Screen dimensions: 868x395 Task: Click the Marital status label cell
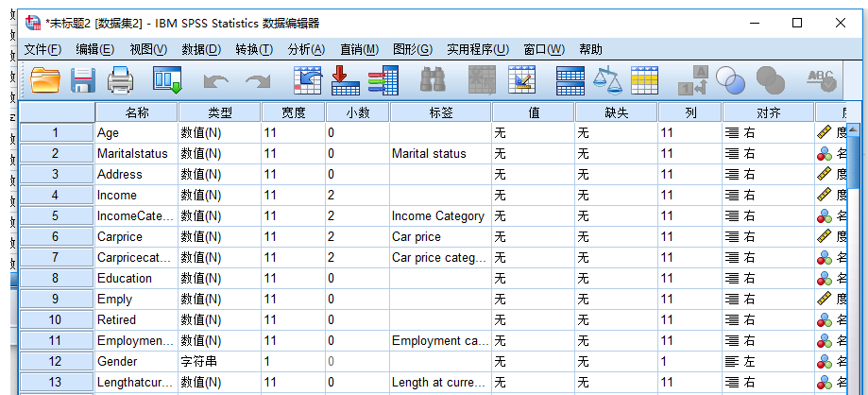(x=441, y=153)
